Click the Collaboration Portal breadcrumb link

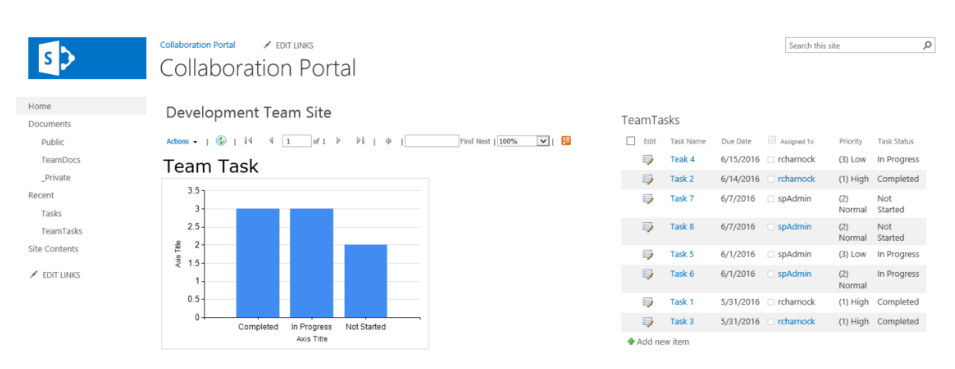(197, 44)
